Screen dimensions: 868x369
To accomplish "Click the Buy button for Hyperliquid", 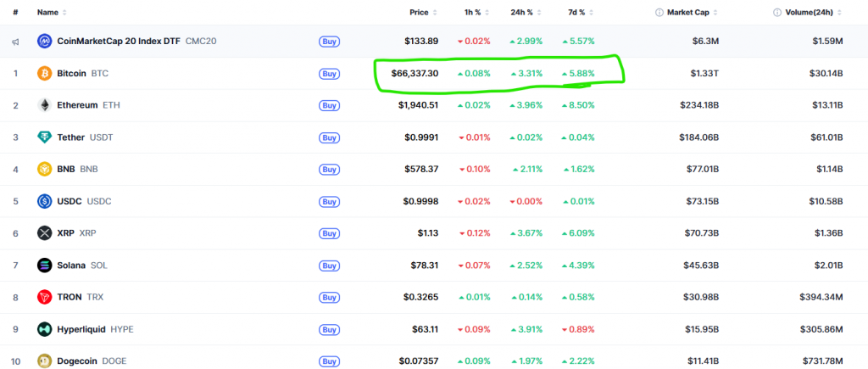I will click(329, 330).
